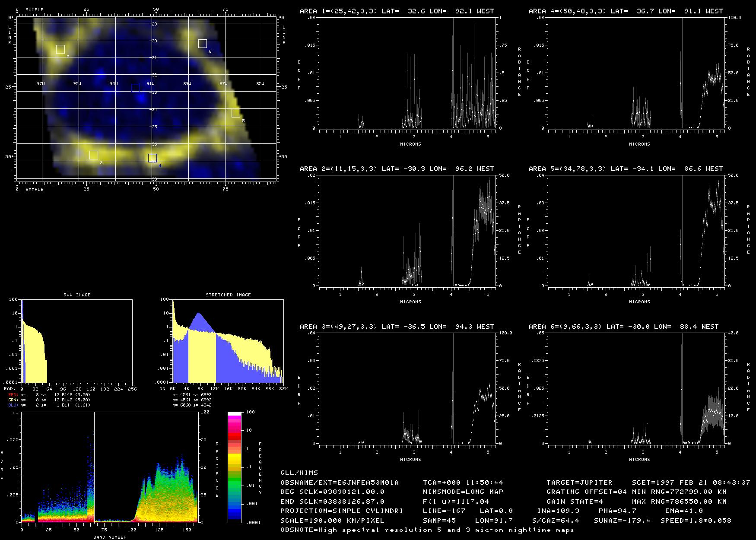Image resolution: width=756 pixels, height=540 pixels.
Task: Open the AREA 5 spectrum graph
Action: tap(636, 230)
